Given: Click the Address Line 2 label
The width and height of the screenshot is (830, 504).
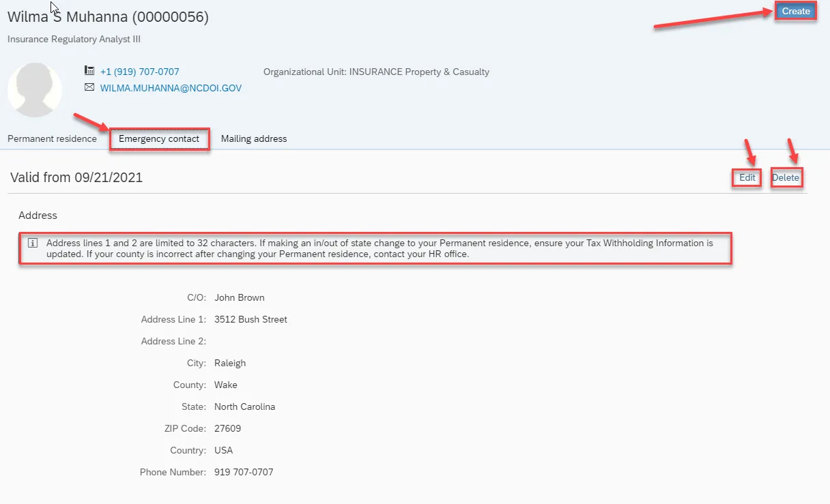Looking at the screenshot, I should (173, 341).
